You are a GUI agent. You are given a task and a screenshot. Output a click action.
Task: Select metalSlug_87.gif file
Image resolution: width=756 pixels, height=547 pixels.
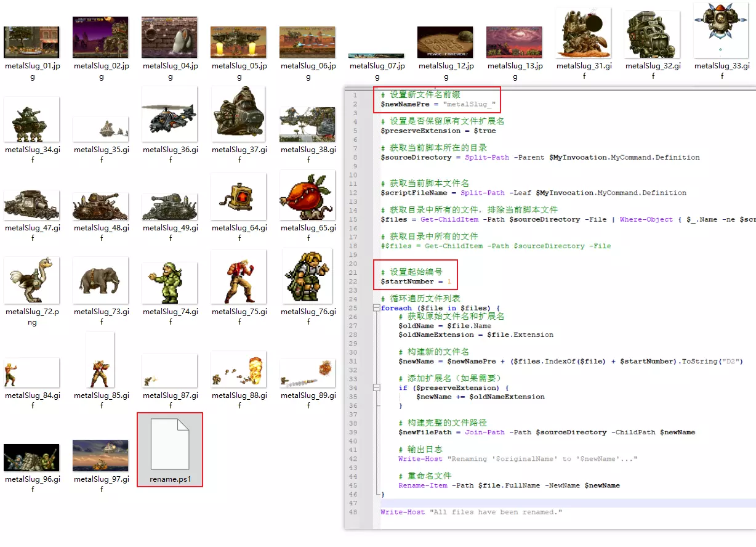tap(169, 371)
